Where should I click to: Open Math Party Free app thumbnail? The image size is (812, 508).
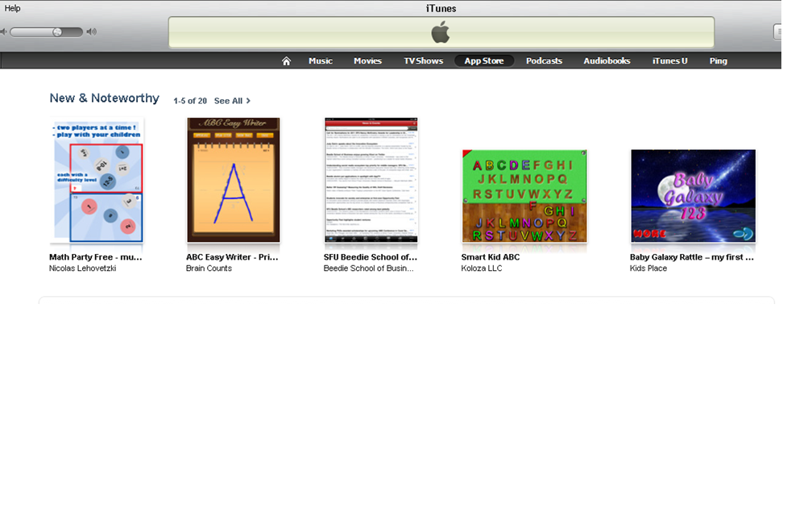pyautogui.click(x=97, y=180)
